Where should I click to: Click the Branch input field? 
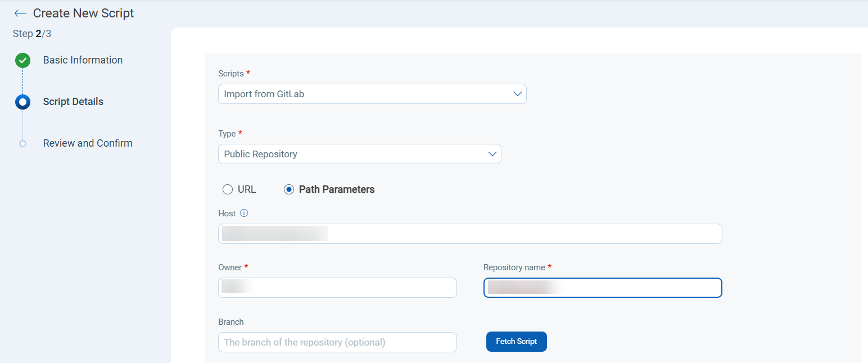pos(337,342)
